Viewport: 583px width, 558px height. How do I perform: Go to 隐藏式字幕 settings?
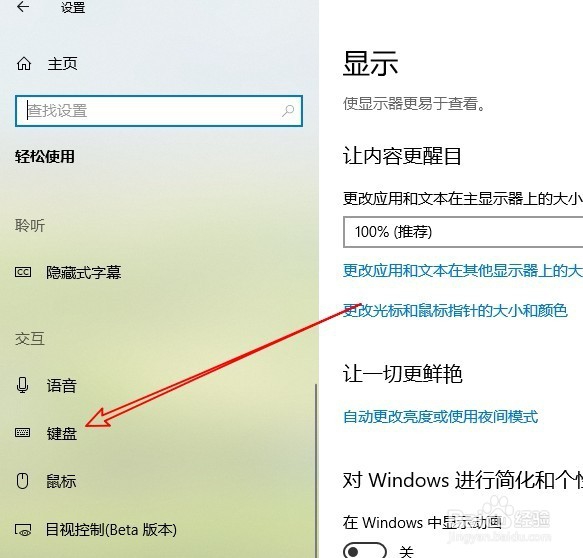[x=83, y=272]
